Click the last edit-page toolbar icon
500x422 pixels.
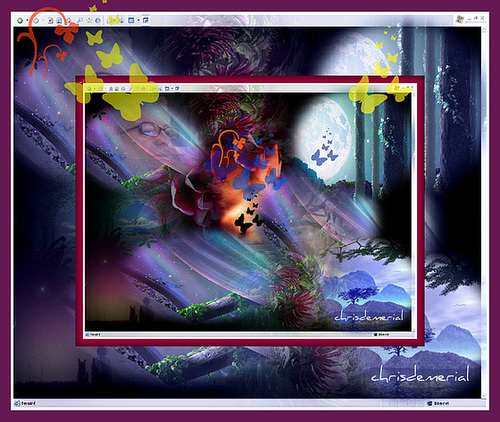click(x=146, y=21)
